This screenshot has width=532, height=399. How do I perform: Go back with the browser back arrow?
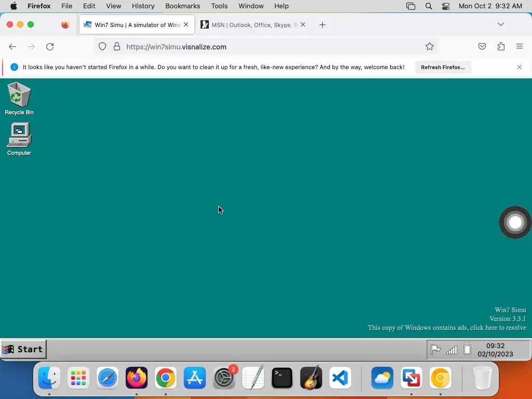pyautogui.click(x=12, y=46)
